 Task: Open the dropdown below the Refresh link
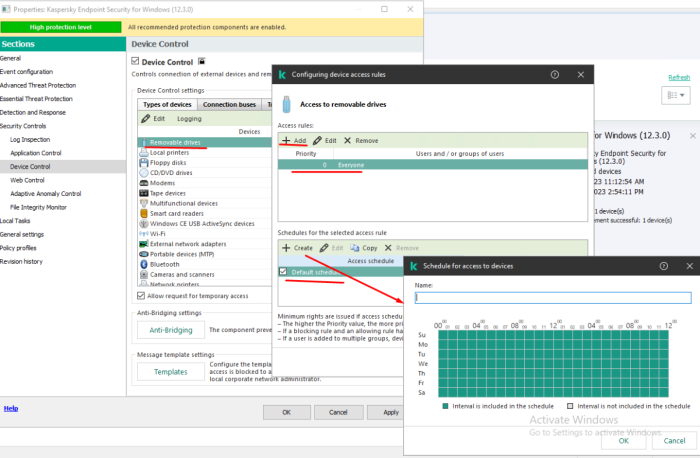coord(675,95)
